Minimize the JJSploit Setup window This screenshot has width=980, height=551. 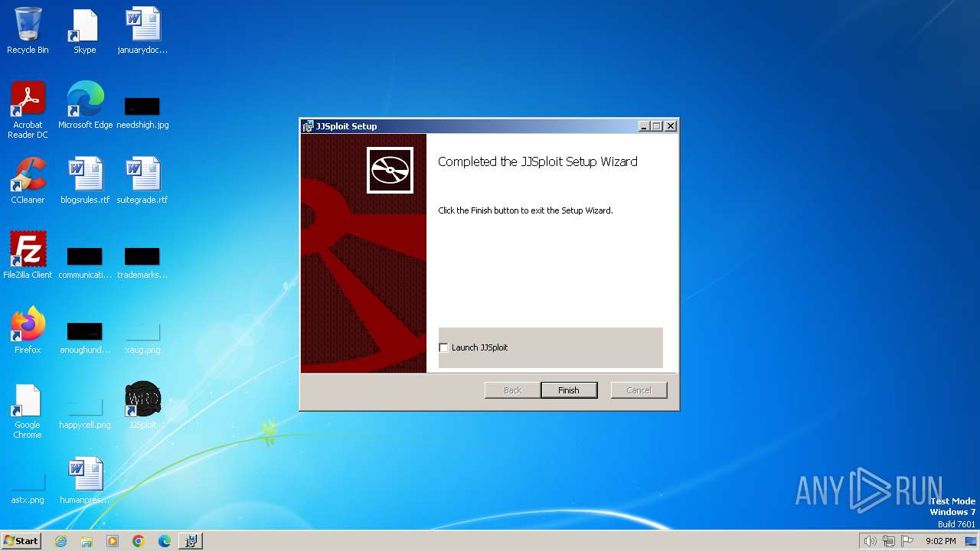coord(644,126)
